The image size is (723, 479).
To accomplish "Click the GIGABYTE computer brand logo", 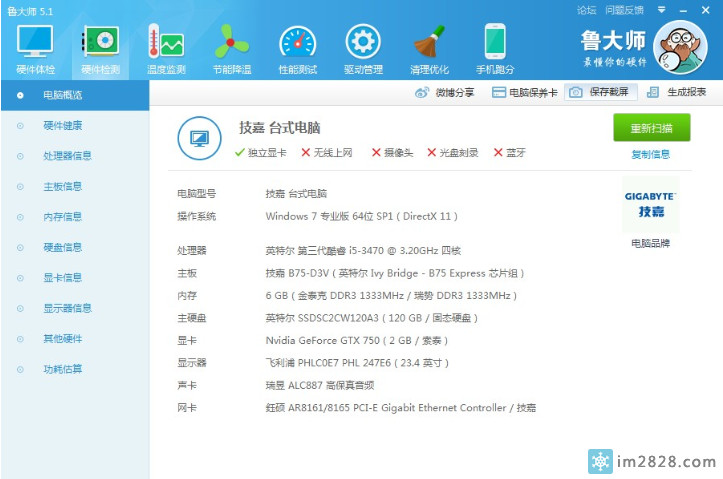I will pyautogui.click(x=650, y=205).
